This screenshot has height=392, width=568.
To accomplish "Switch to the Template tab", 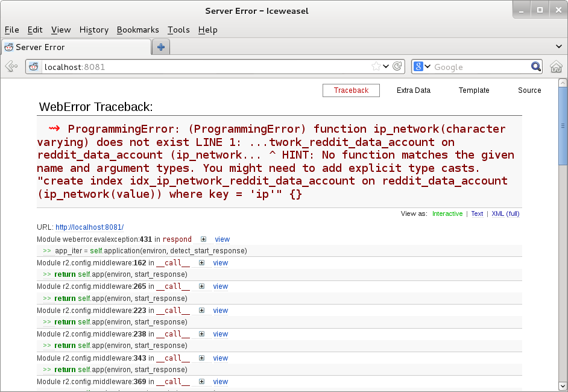I will click(x=474, y=90).
